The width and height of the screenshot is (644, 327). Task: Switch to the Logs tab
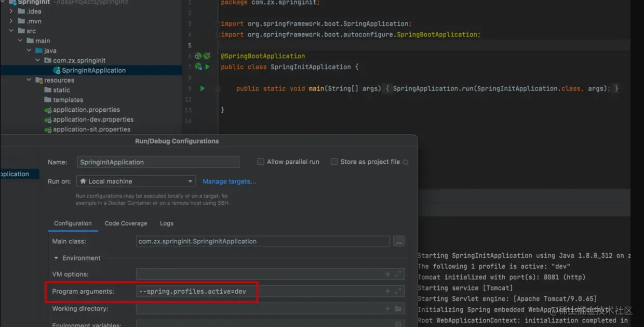[x=167, y=224]
